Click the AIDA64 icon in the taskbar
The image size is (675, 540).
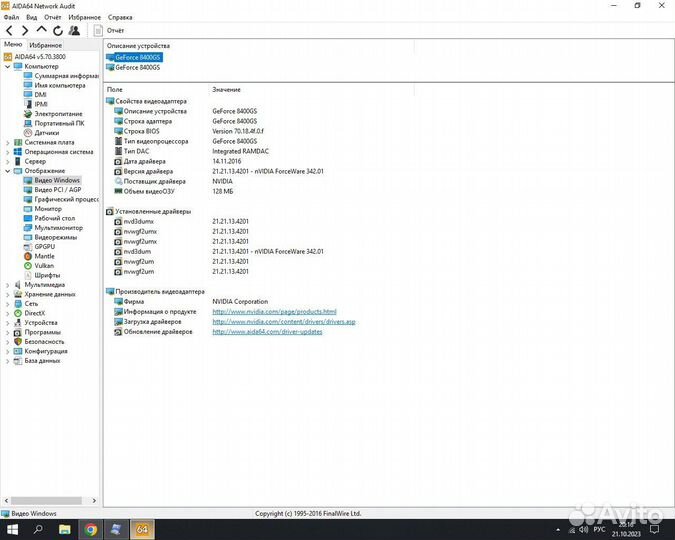(142, 528)
